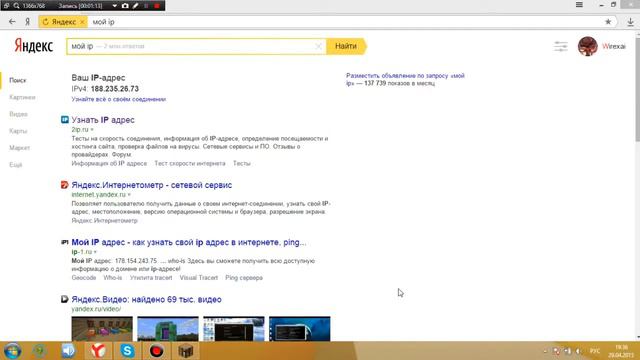Viewport: 640px width, 360px height.
Task: Open the red record app in taskbar
Action: click(156, 351)
